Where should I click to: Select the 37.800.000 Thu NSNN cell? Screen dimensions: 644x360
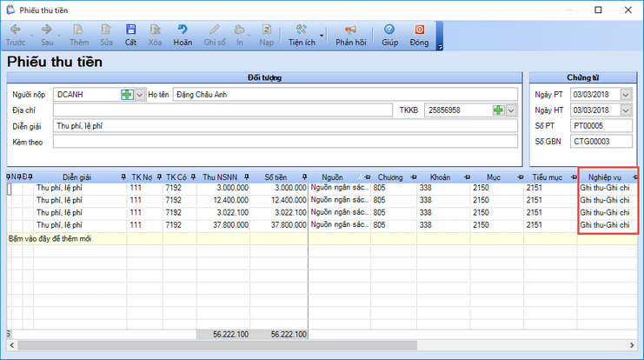coord(223,225)
